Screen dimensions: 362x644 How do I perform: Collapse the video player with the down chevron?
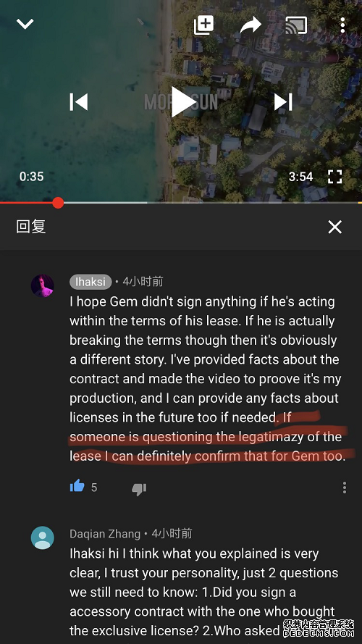click(x=25, y=24)
